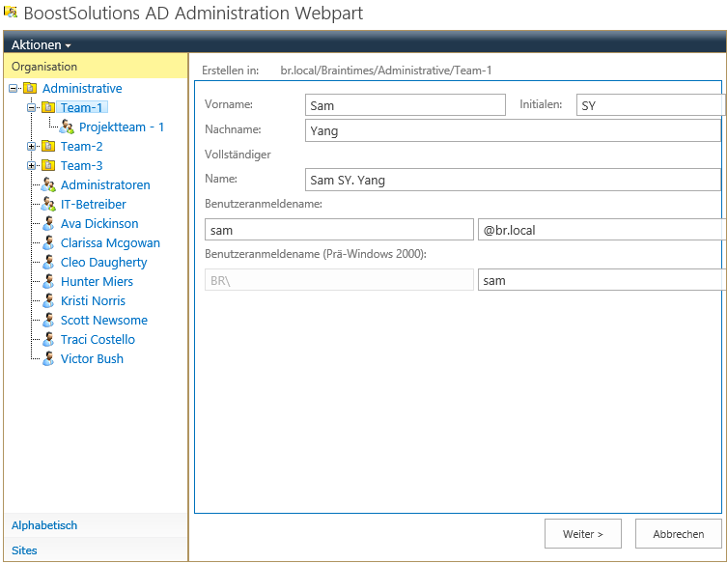728x564 pixels.
Task: Click the Team-2 folder icon
Action: pyautogui.click(x=48, y=146)
